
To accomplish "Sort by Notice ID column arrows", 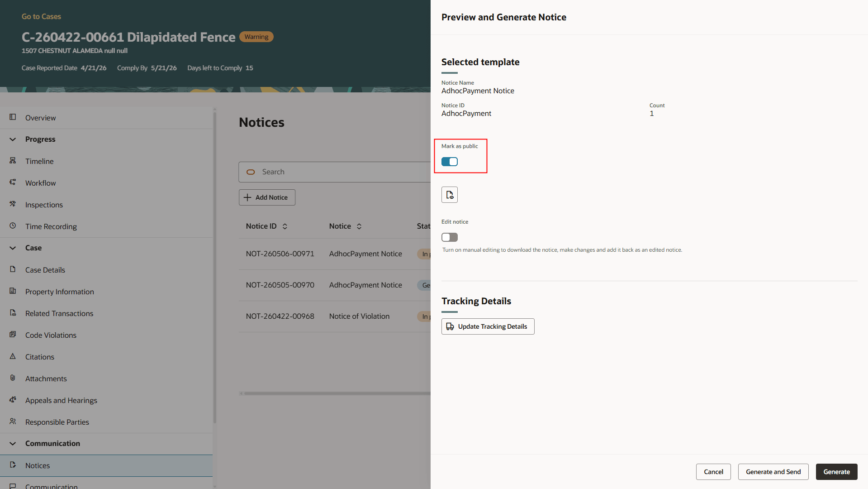I will point(285,226).
